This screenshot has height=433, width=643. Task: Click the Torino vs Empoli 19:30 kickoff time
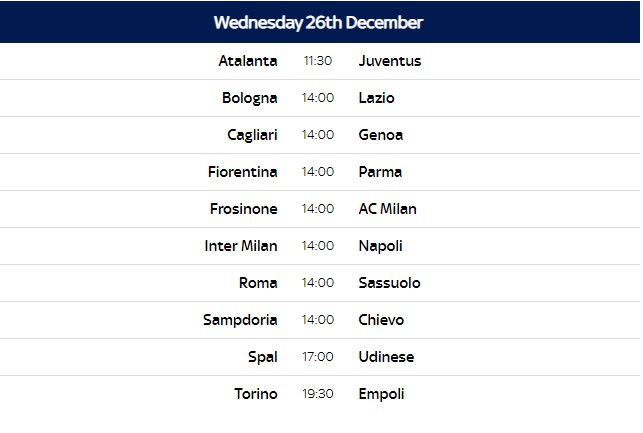(318, 394)
